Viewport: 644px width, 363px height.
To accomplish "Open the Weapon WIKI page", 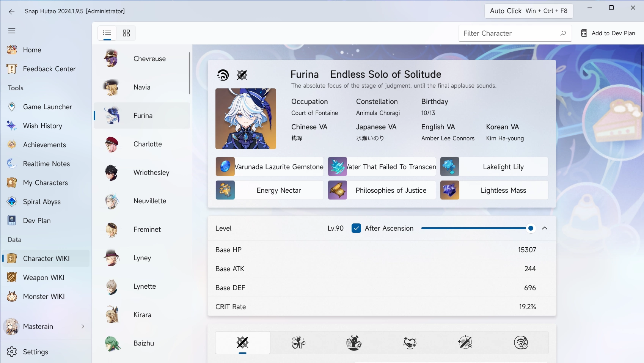I will tap(46, 277).
